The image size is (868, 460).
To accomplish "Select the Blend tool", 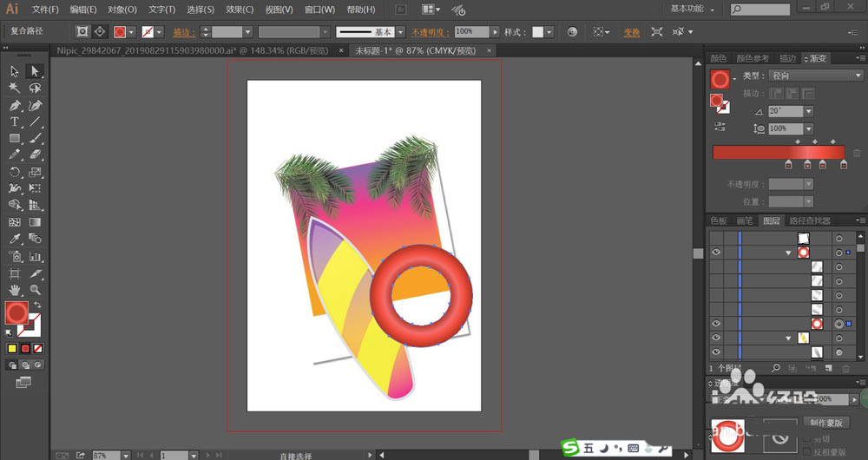I will [x=35, y=239].
